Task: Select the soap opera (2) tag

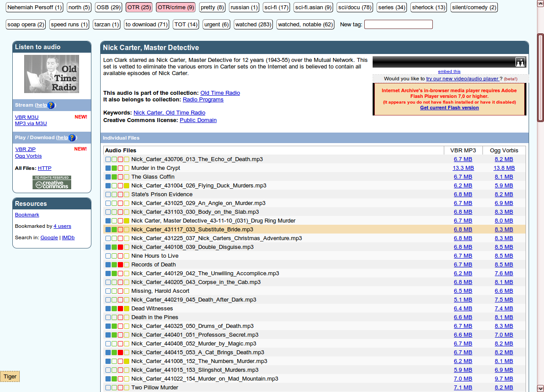Action: (x=26, y=25)
